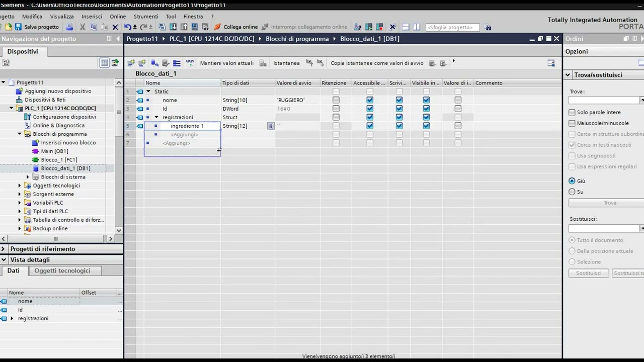Image resolution: width=644 pixels, height=362 pixels.
Task: Click the first insert-row icon in DB toolbar
Action: coord(131,63)
